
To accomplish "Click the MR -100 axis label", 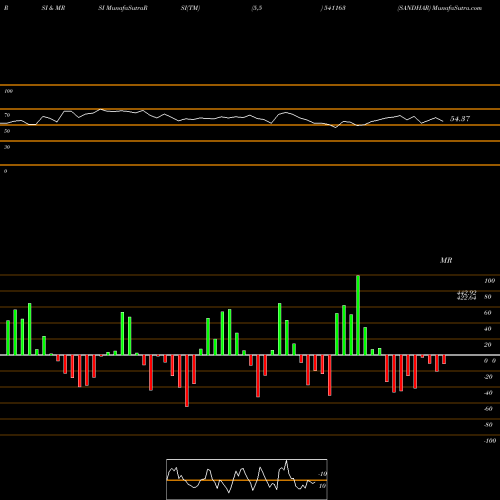I will (490, 441).
